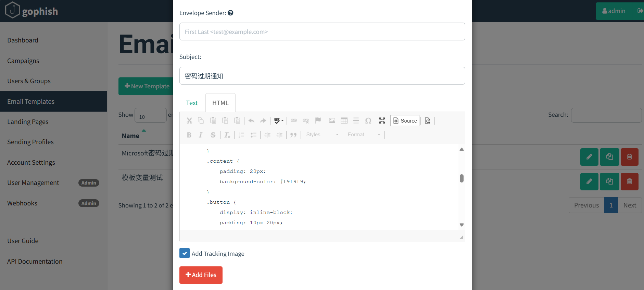
Task: Click the editor vertical scrollbar thumb
Action: 462,178
